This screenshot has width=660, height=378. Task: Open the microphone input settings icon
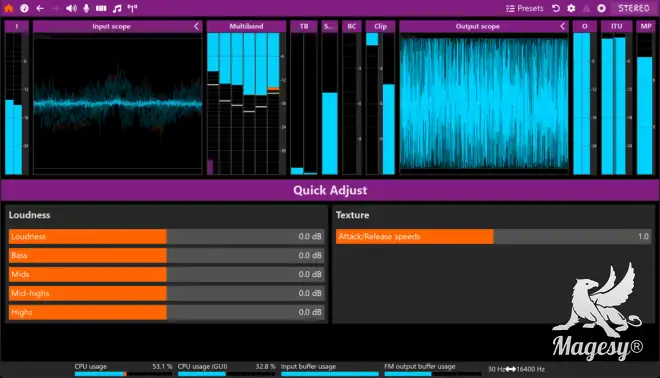pos(86,8)
